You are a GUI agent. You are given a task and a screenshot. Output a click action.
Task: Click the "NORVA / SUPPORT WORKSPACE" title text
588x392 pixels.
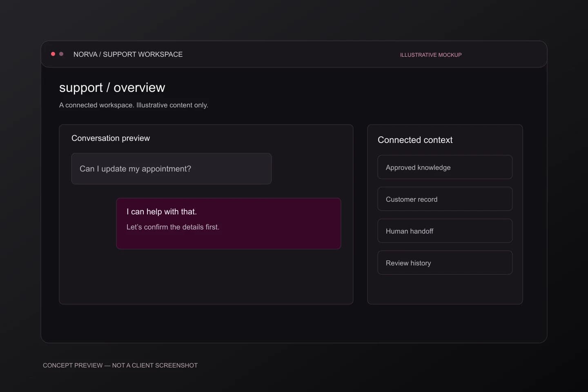pos(128,54)
